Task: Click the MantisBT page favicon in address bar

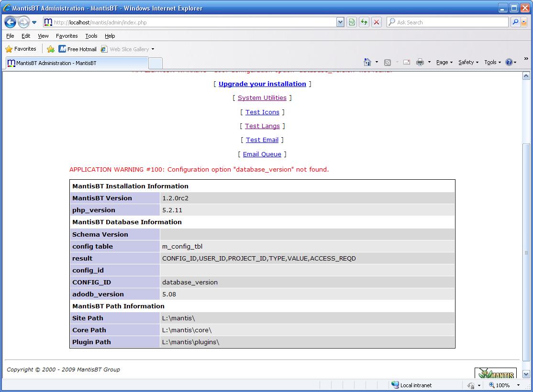Action: pyautogui.click(x=48, y=22)
